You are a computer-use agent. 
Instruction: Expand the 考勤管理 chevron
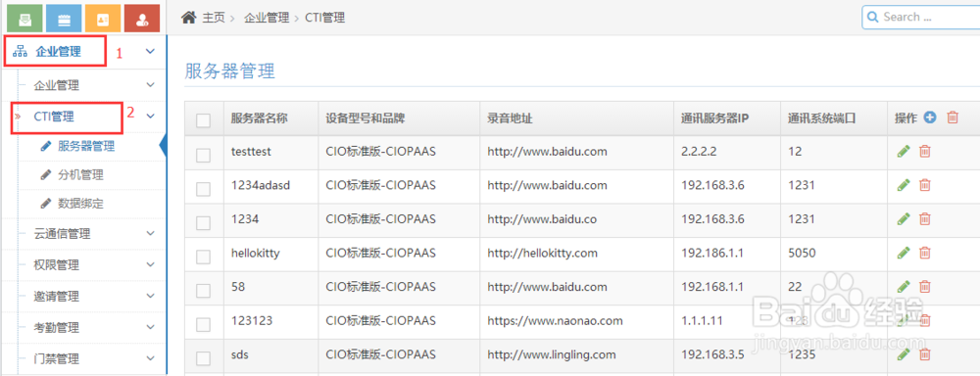[x=150, y=327]
